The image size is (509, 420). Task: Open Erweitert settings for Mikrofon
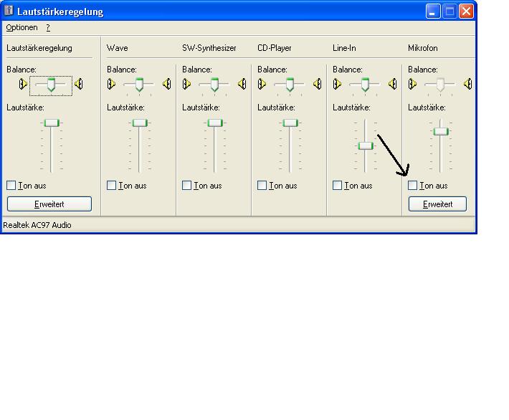tap(437, 204)
